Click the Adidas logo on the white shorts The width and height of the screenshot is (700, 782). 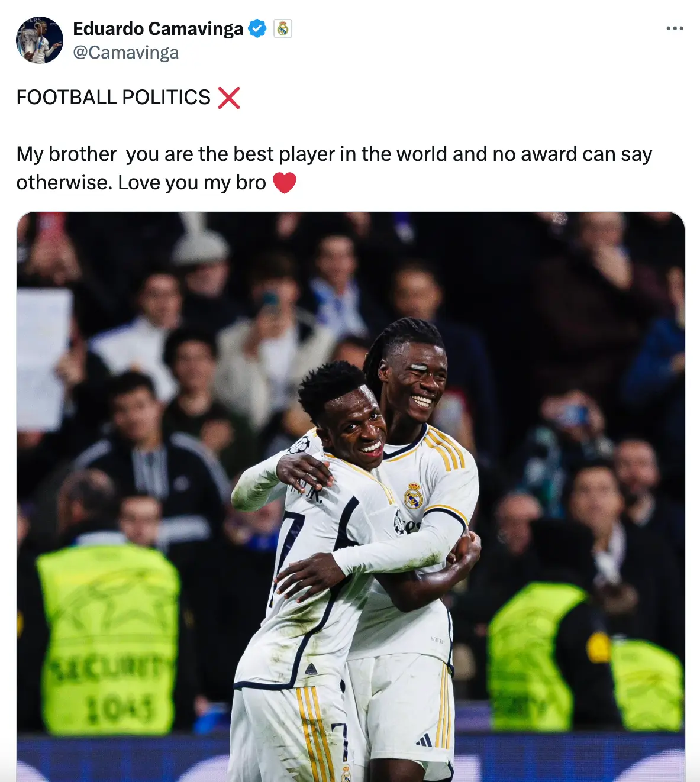click(424, 740)
